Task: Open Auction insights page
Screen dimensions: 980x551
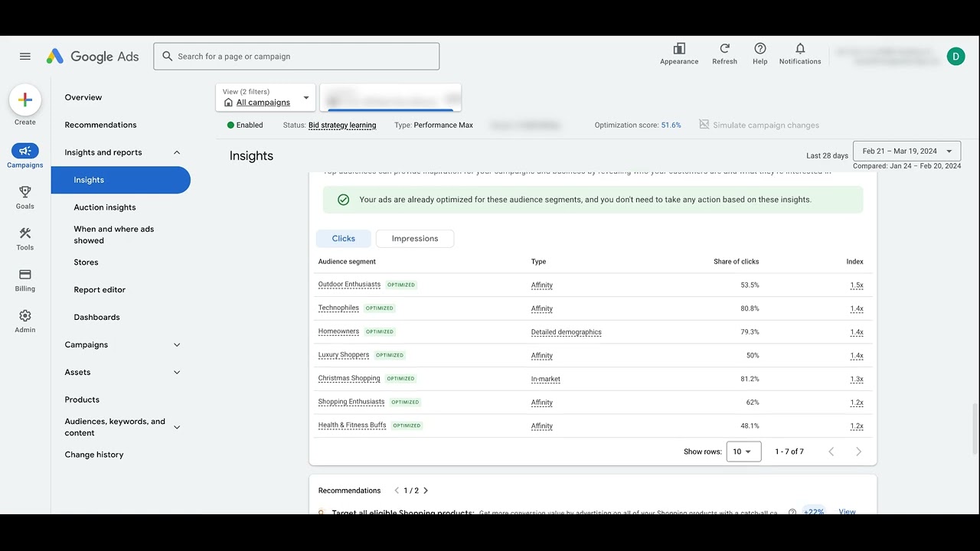Action: pyautogui.click(x=105, y=207)
